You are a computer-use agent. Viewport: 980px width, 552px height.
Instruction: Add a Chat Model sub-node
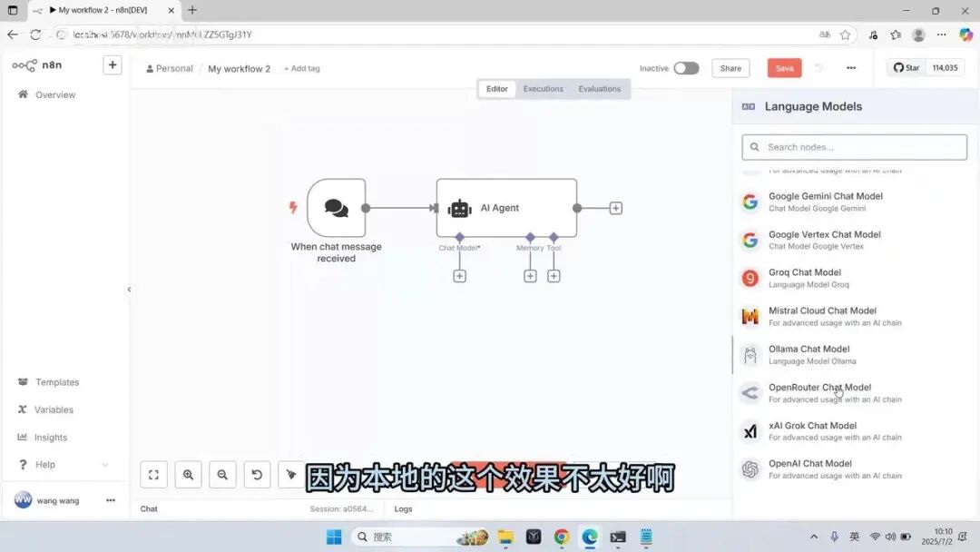coord(459,276)
